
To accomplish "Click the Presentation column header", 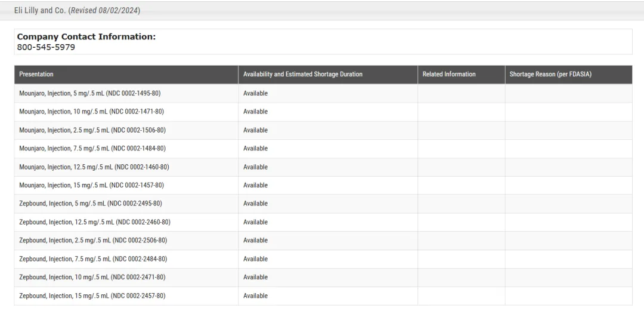I will 36,75.
